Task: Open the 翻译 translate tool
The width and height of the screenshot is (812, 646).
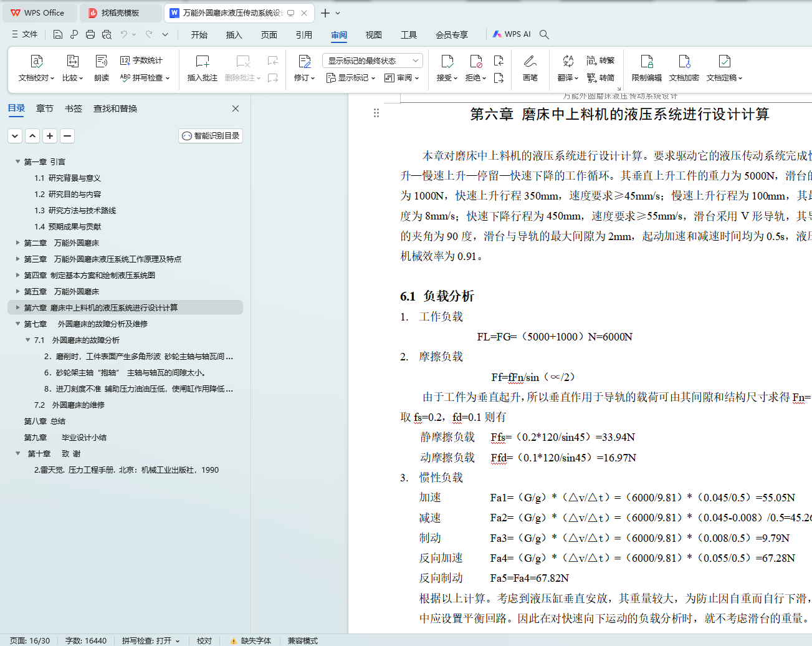Action: 568,69
